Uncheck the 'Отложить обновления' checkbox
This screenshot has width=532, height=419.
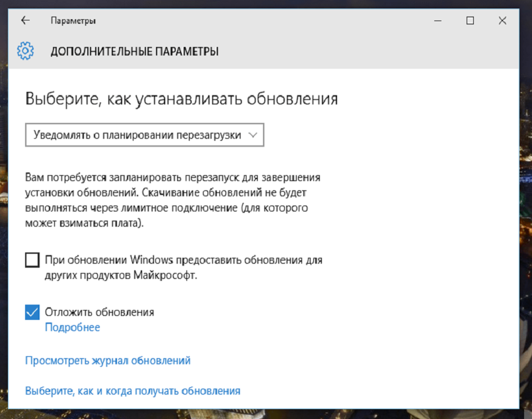pyautogui.click(x=32, y=312)
